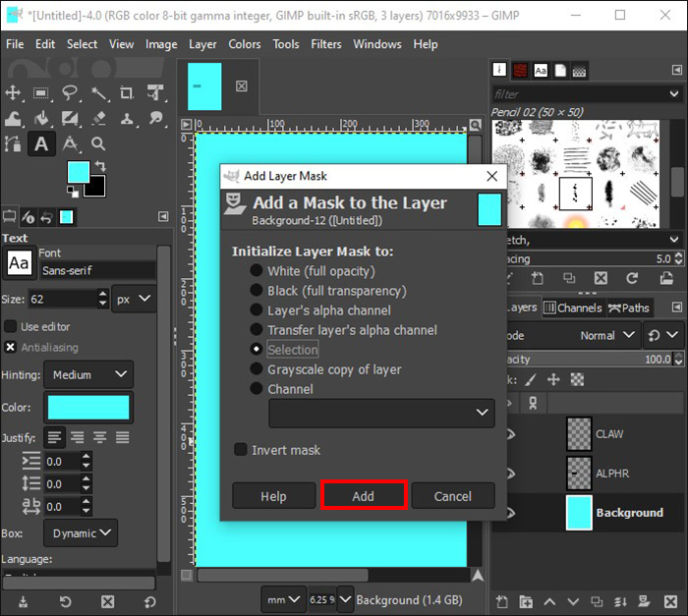
Task: Expand the brush filter dropdown
Action: tap(674, 94)
